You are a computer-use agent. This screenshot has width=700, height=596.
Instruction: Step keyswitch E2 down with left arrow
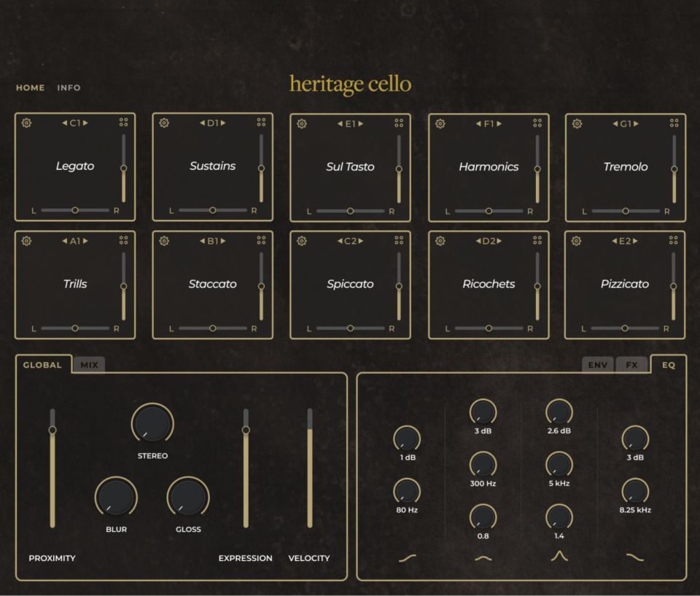(614, 241)
